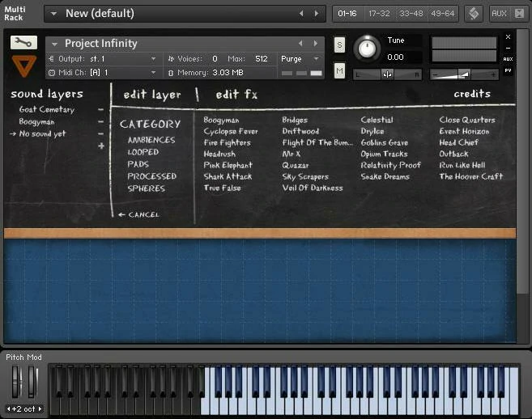
Task: Choose the Shark Attack sound
Action: pyautogui.click(x=228, y=176)
